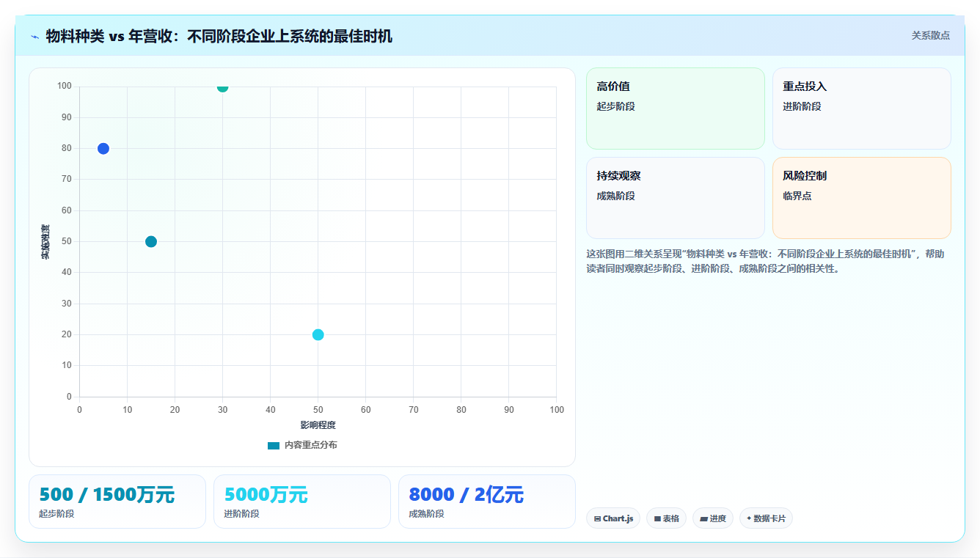This screenshot has height=558, width=980.
Task: Click the 影响程度 x-axis title
Action: (x=318, y=425)
